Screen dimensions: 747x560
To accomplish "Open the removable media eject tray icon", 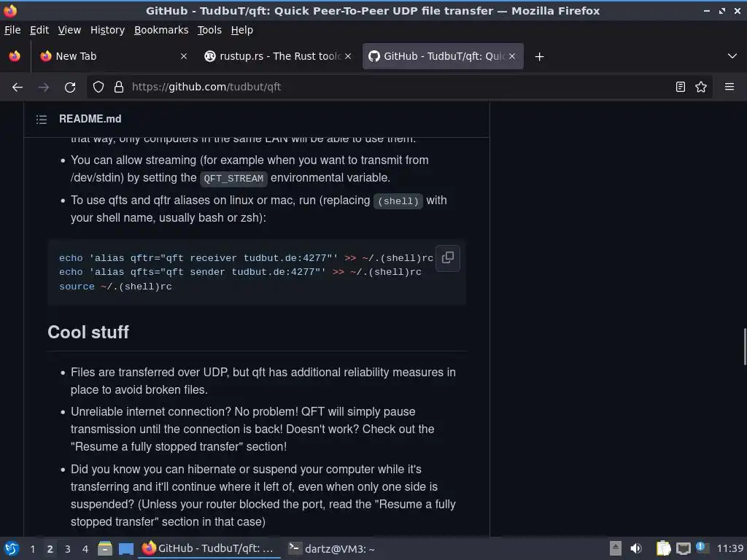I will coord(615,548).
